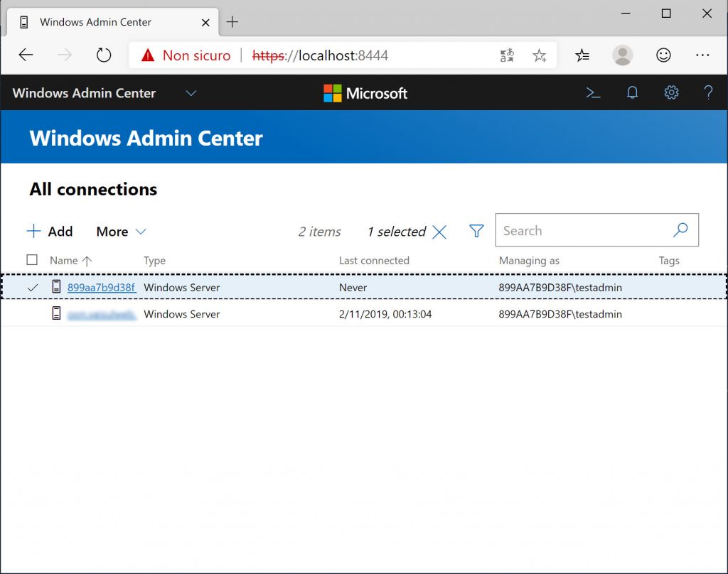Expand the Windows Admin Center dropdown chevron
Viewport: 728px width, 574px height.
tap(191, 93)
